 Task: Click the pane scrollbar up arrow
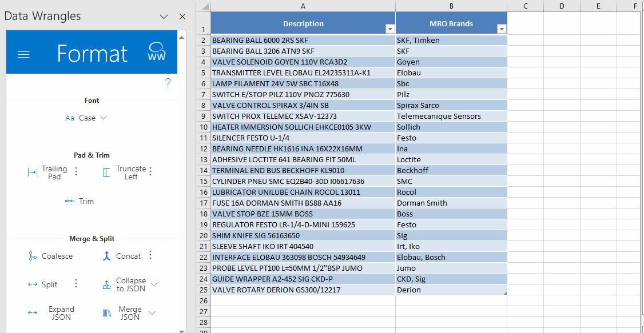(181, 37)
